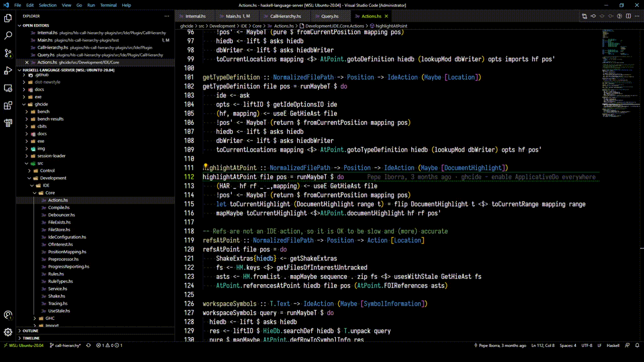Switch to the Main.hs editor tab
Viewport: 644px width, 362px height.
click(x=237, y=16)
